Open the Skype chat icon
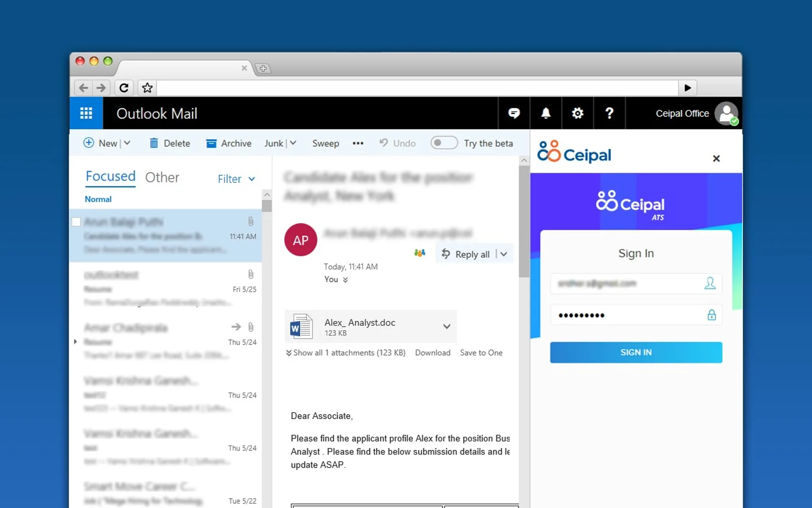The image size is (812, 508). (x=514, y=113)
